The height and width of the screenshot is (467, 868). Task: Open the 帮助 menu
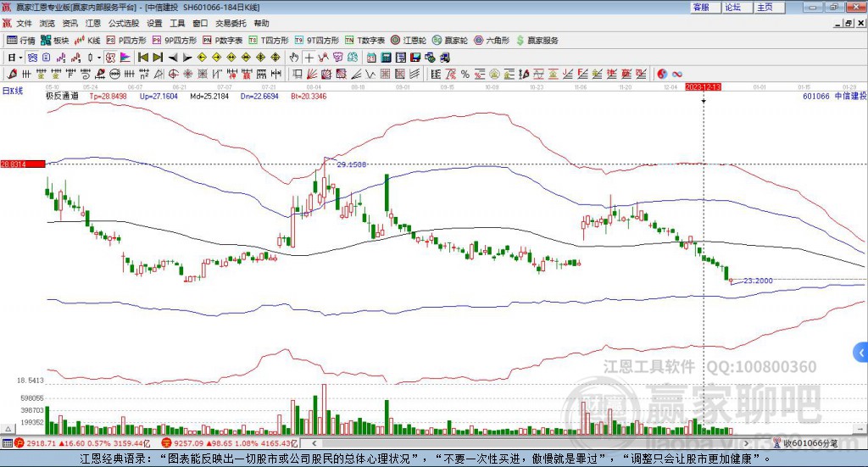261,23
